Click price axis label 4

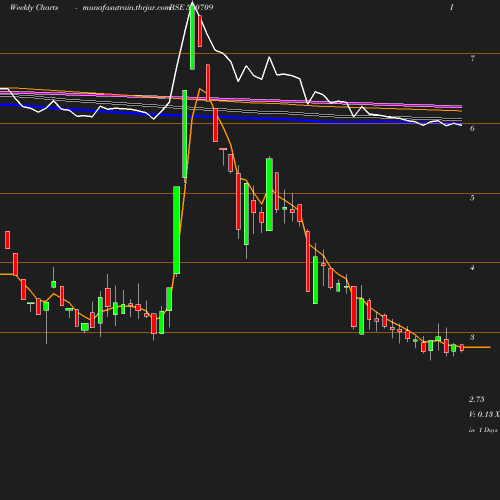point(472,268)
